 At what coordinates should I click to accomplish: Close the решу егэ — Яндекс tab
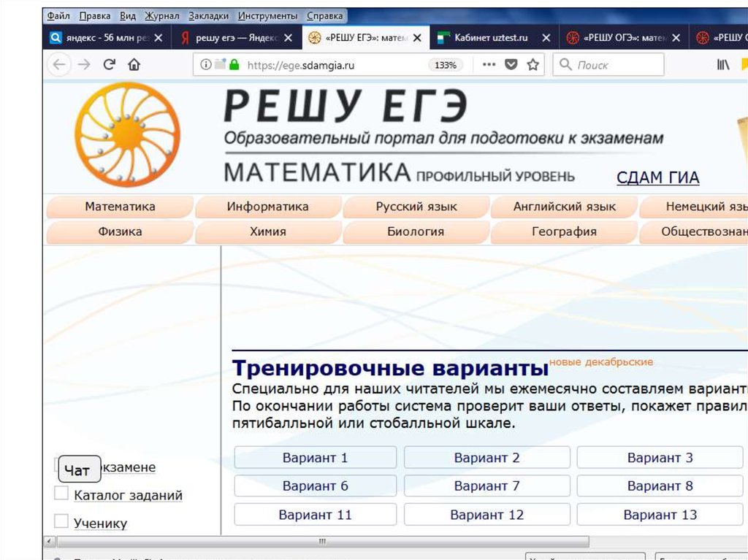click(288, 38)
